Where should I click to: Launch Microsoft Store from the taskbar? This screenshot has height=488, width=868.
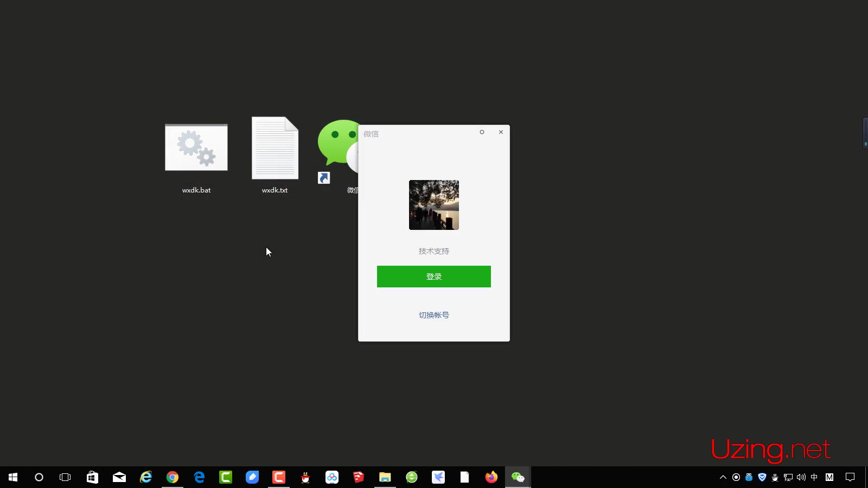click(92, 477)
